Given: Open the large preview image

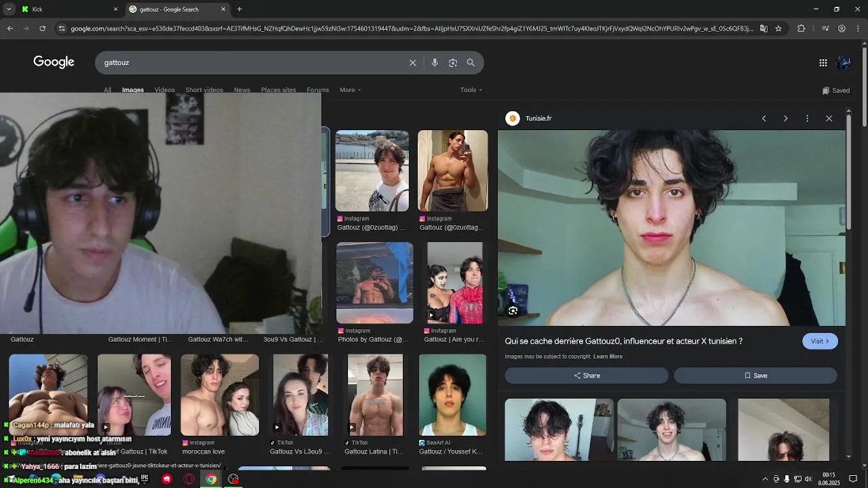Looking at the screenshot, I should (671, 228).
